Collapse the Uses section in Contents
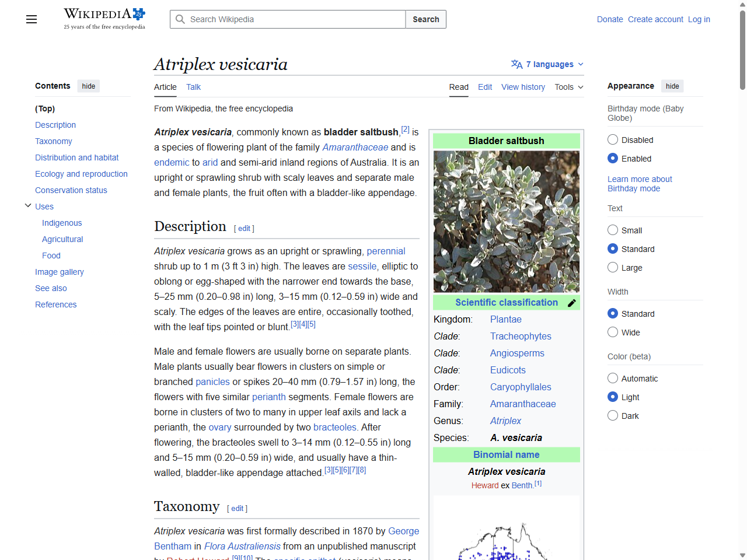 point(28,205)
